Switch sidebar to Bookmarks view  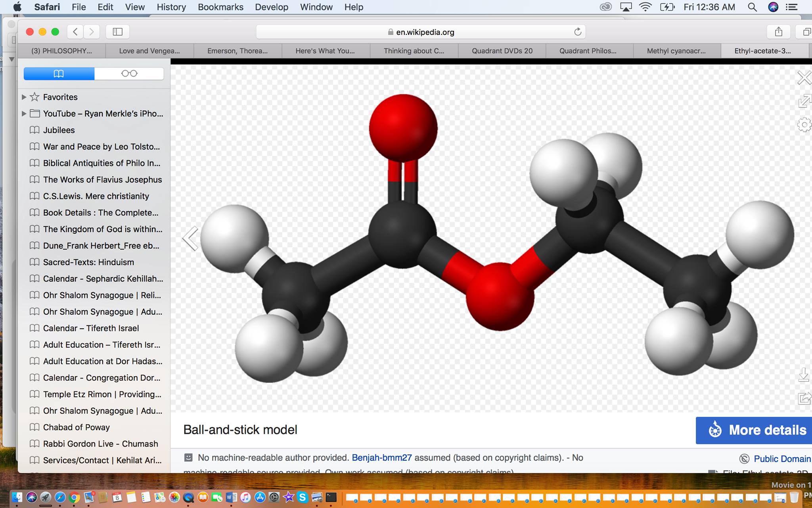click(59, 73)
